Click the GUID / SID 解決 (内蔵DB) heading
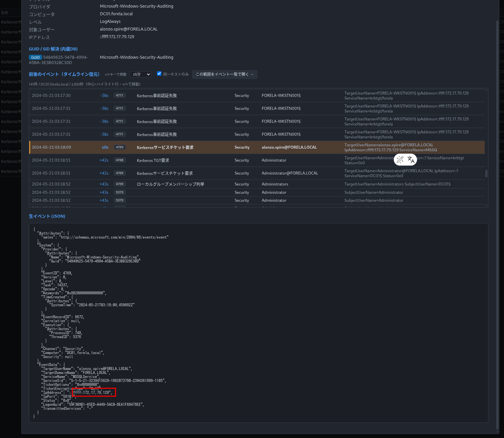504x438 pixels. 53,49
